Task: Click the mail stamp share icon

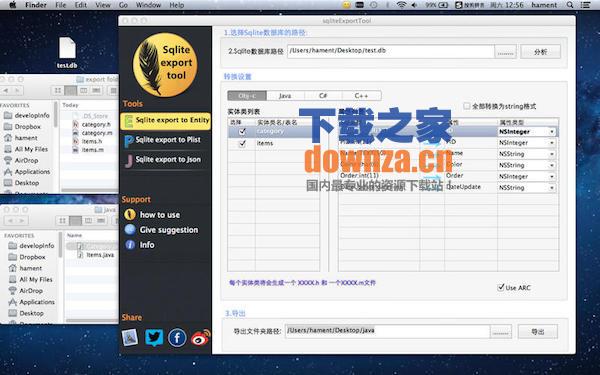Action: click(130, 338)
